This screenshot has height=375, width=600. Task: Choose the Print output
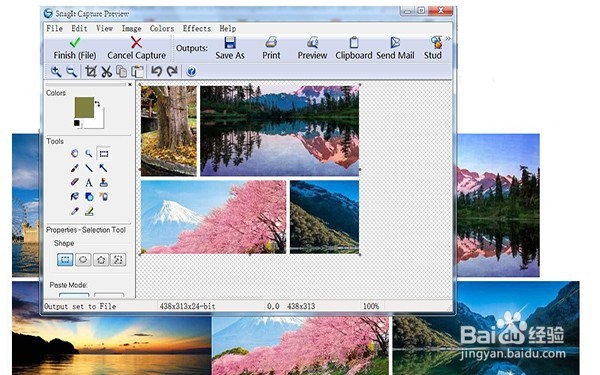[271, 48]
